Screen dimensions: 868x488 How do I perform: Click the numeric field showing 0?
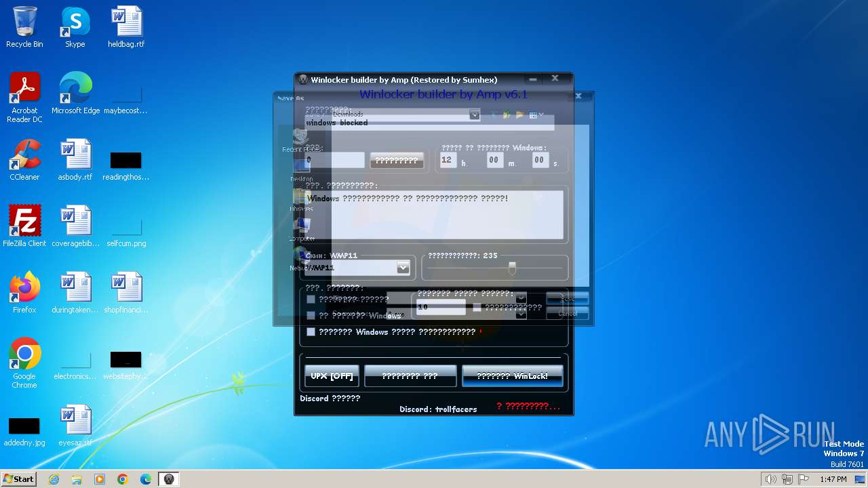tap(335, 160)
